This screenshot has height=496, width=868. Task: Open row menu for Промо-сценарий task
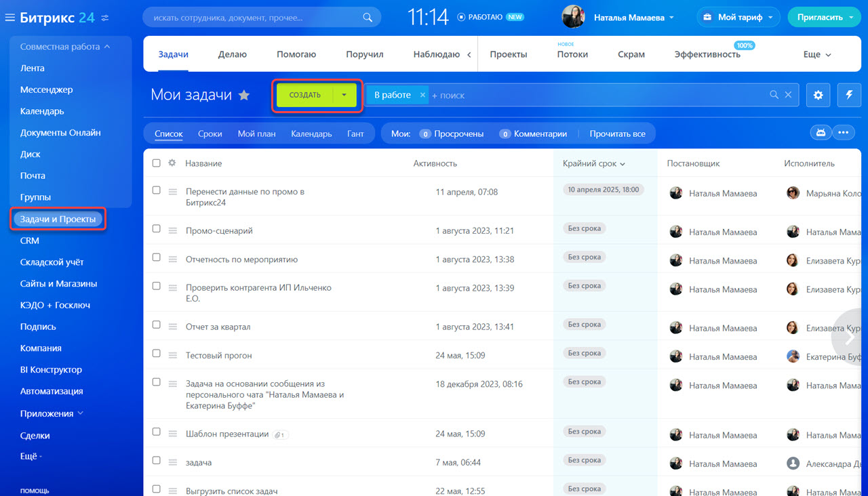pyautogui.click(x=172, y=231)
